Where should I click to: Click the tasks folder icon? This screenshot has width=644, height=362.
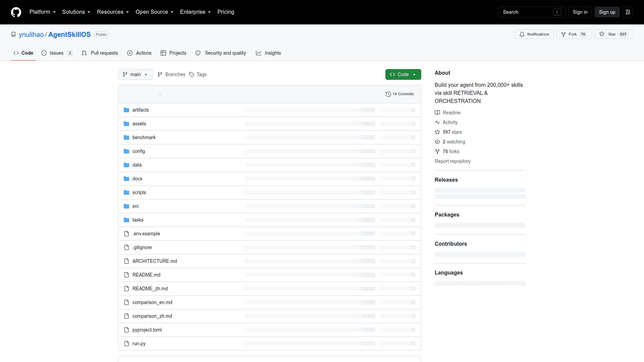click(x=126, y=220)
